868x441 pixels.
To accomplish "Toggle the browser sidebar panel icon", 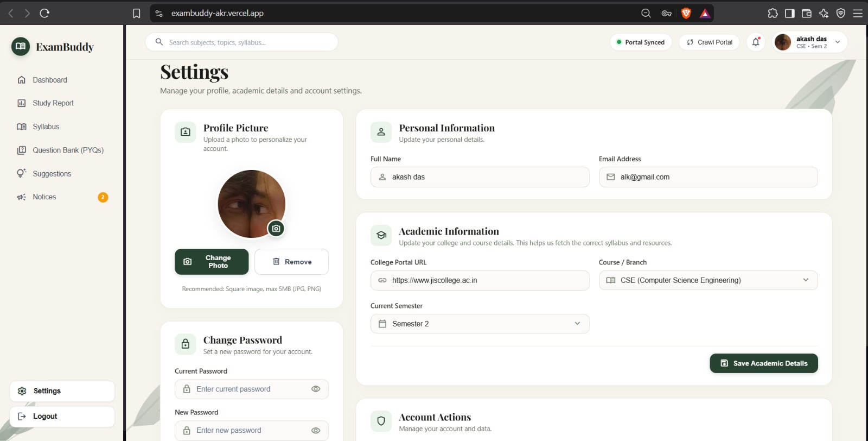I will click(x=790, y=14).
